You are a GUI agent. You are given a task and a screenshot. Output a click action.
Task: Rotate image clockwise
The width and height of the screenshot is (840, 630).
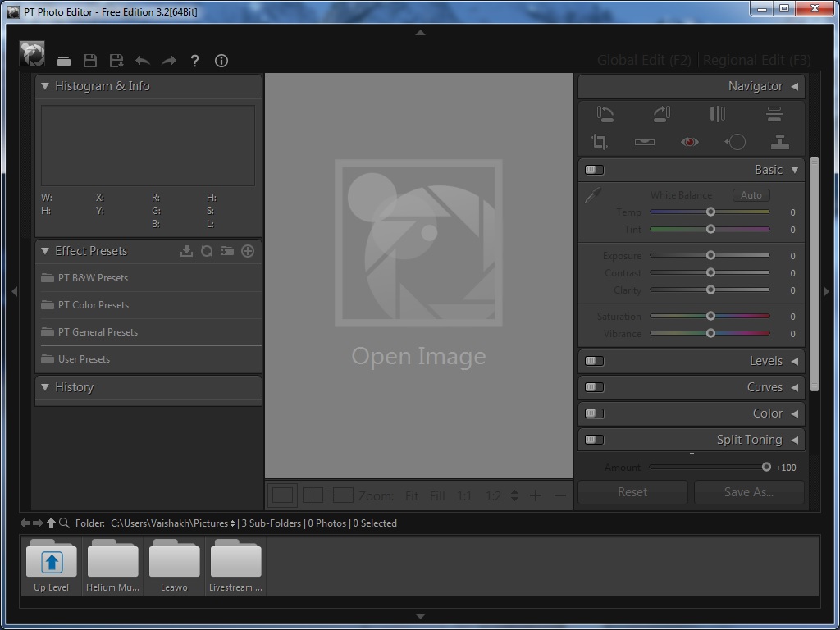pyautogui.click(x=662, y=113)
